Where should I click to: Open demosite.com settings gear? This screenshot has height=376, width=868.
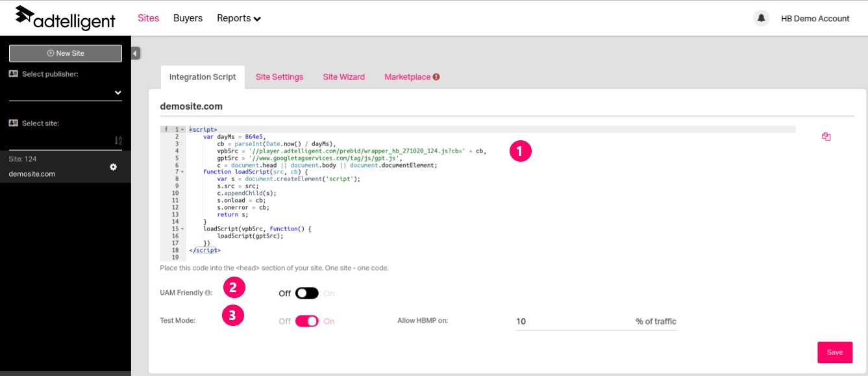pyautogui.click(x=114, y=167)
